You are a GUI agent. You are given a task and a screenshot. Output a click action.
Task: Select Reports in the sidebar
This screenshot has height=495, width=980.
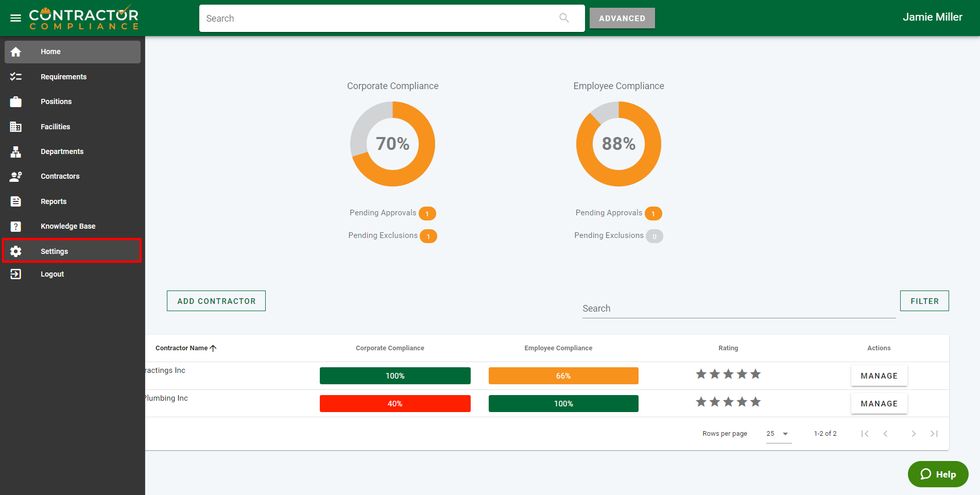(54, 201)
